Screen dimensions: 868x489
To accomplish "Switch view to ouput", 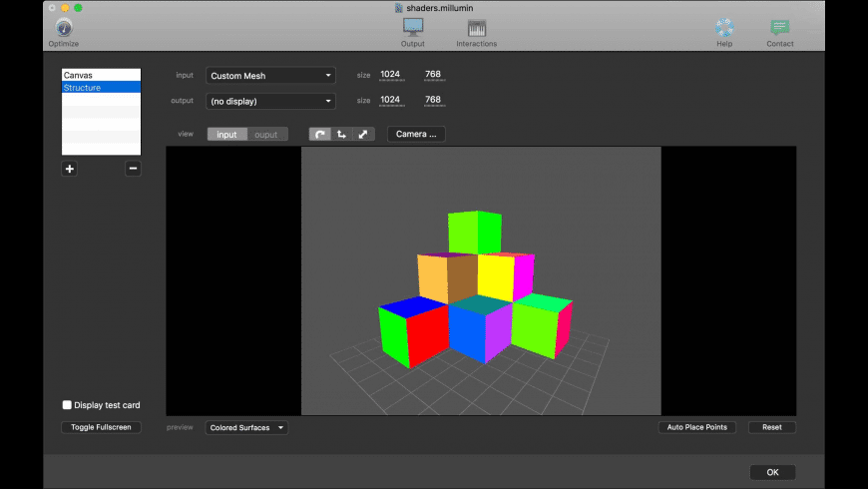I will click(x=266, y=134).
